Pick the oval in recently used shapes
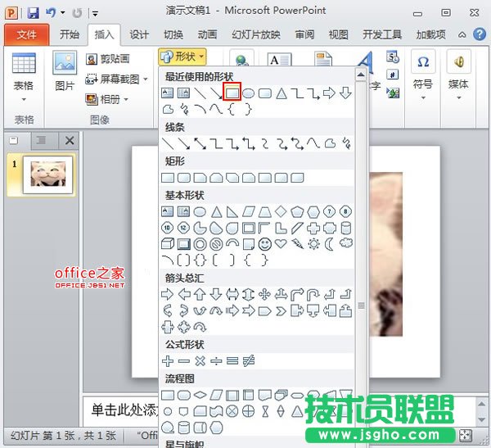Image resolution: width=491 pixels, height=448 pixels. point(248,93)
